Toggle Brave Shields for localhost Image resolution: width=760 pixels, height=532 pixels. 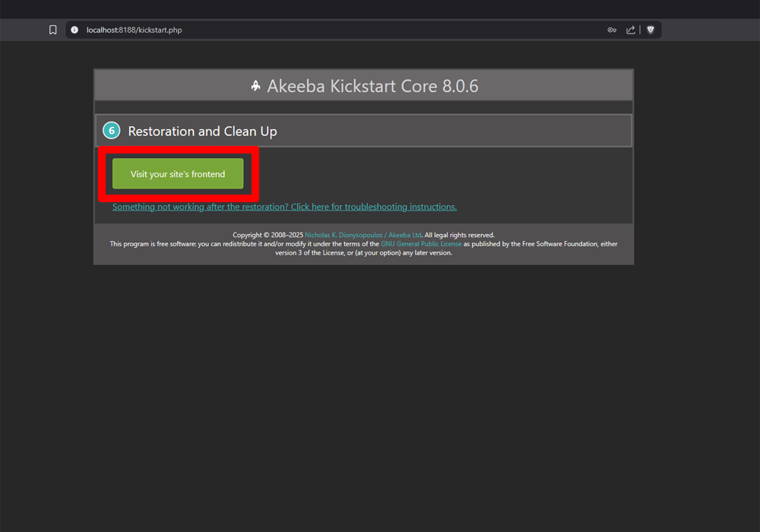[651, 30]
